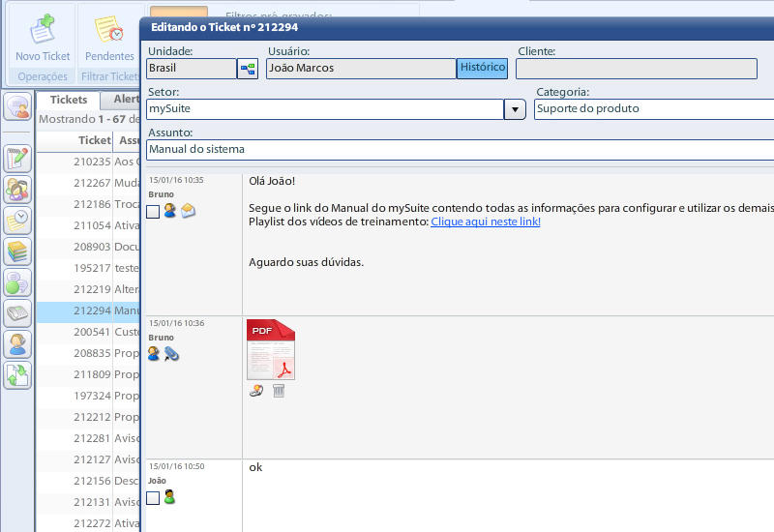Click the Histórico button
This screenshot has height=532, width=774.
(x=483, y=68)
